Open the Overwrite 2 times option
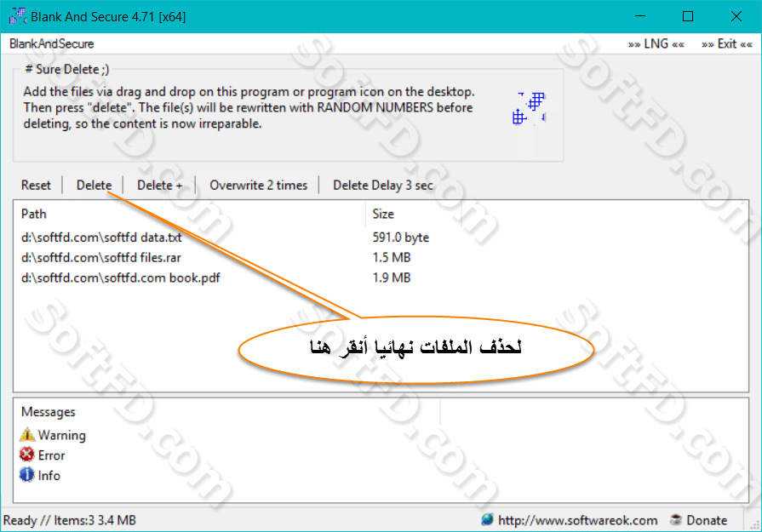This screenshot has width=762, height=532. click(259, 185)
